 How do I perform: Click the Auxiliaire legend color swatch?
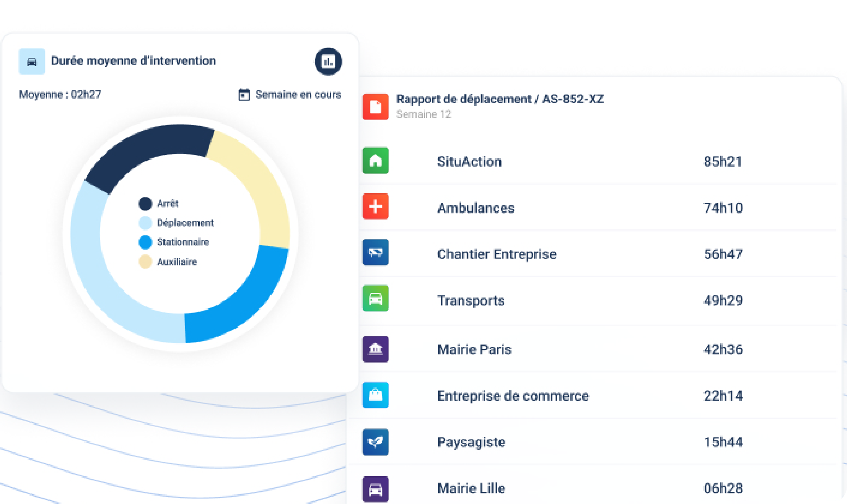coord(145,262)
